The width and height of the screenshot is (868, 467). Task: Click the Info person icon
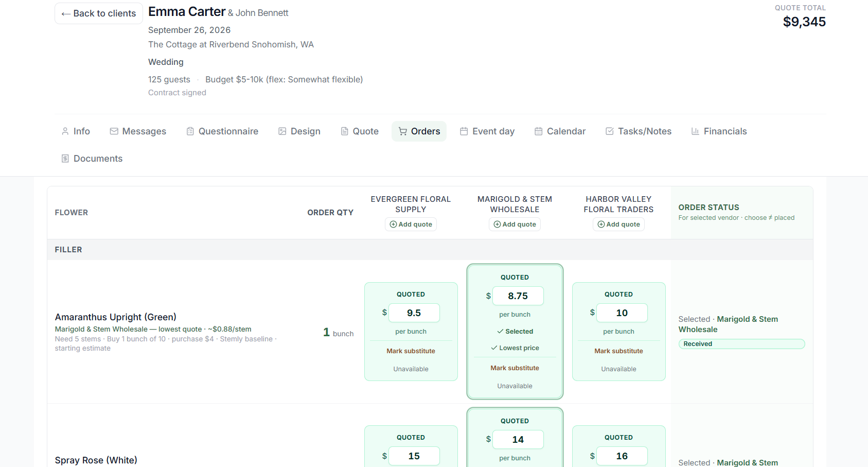[65, 131]
